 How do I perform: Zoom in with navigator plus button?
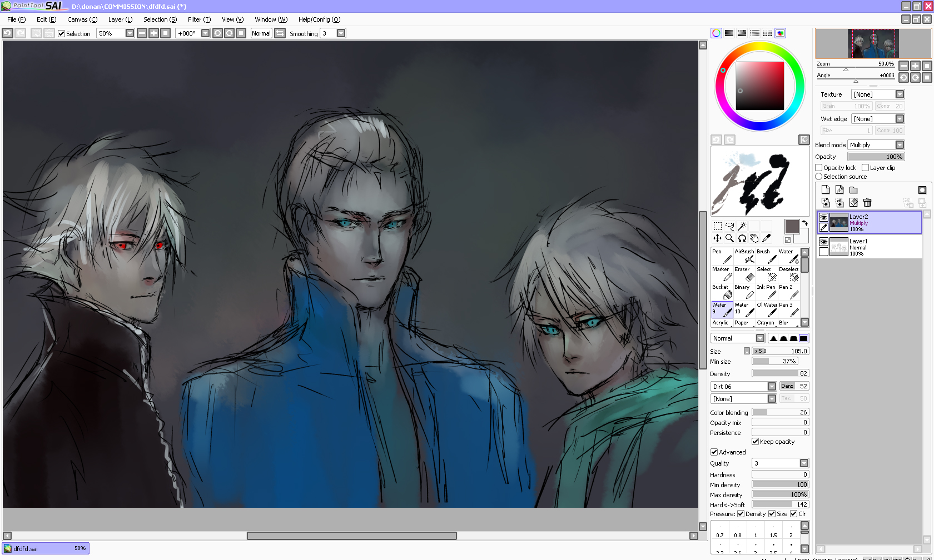click(x=915, y=66)
